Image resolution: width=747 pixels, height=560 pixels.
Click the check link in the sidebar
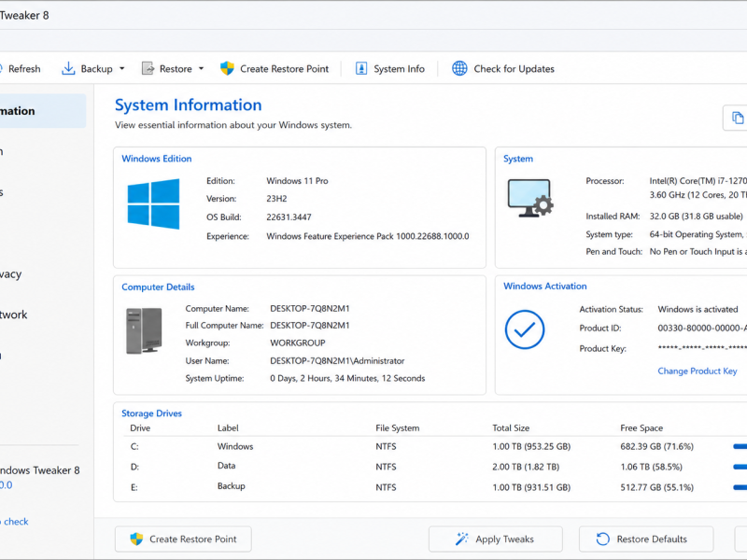[x=15, y=522]
